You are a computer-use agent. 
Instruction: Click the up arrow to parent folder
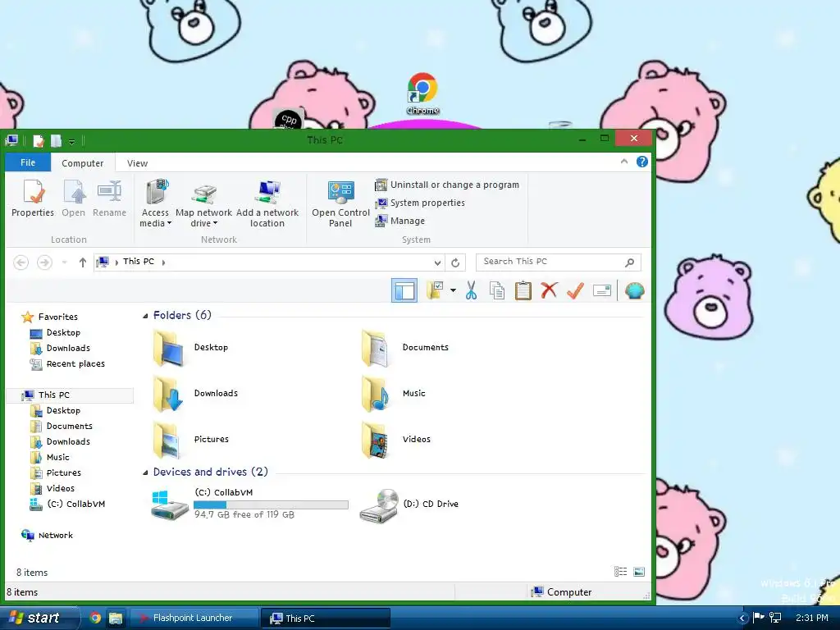(x=83, y=262)
